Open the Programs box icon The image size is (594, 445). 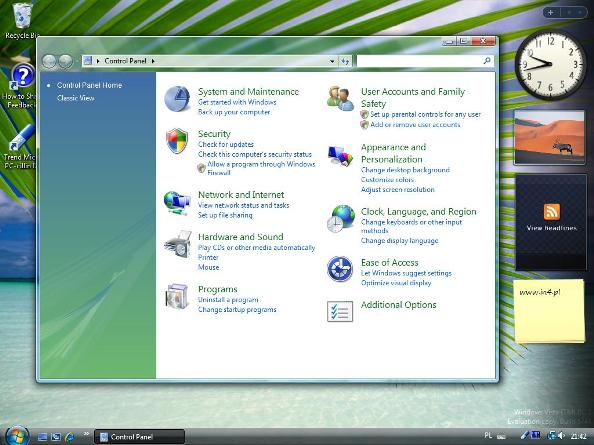[177, 296]
